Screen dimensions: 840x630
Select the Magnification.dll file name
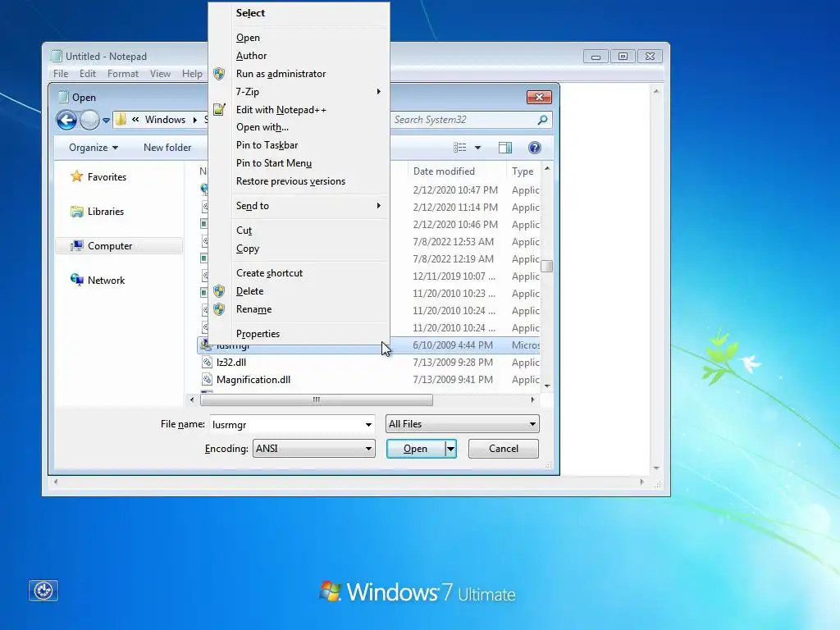(253, 379)
